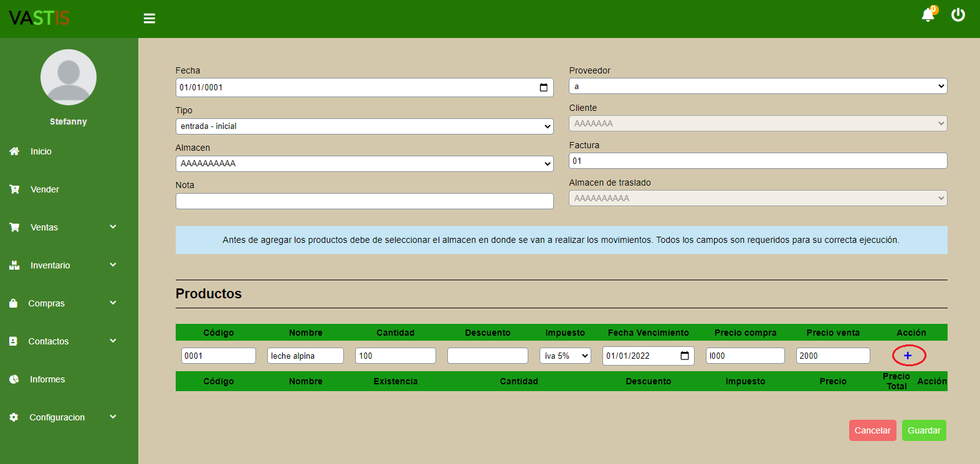Viewport: 980px width, 464px height.
Task: Click the Existencia column header
Action: [x=396, y=381]
